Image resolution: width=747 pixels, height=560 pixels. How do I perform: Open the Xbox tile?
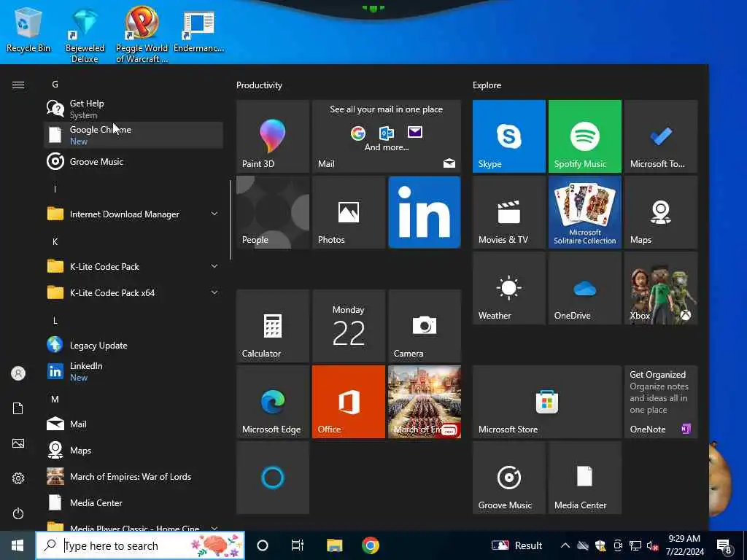[661, 288]
